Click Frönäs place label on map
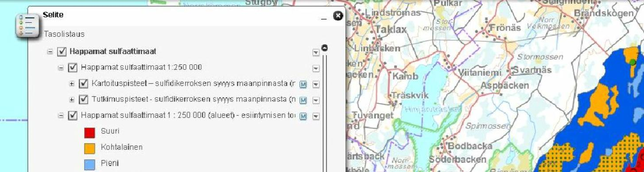The height and width of the screenshot is (172, 644). coord(505,27)
